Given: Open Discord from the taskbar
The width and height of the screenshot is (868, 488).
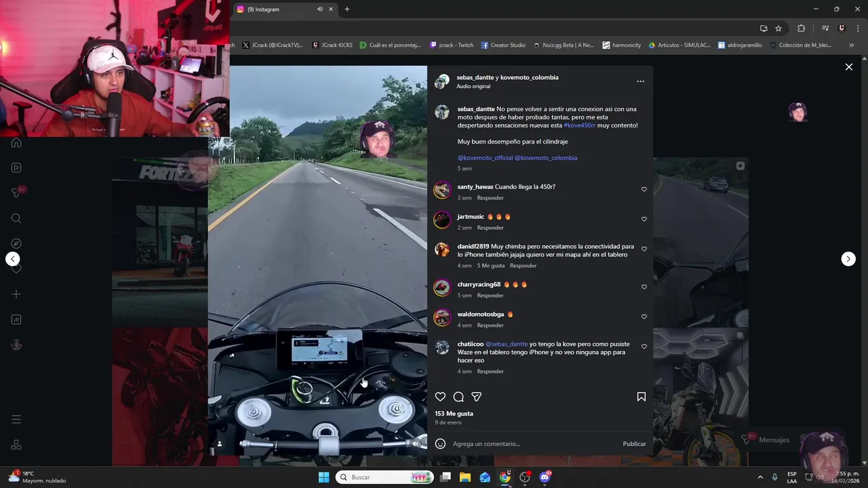Looking at the screenshot, I should [x=545, y=477].
